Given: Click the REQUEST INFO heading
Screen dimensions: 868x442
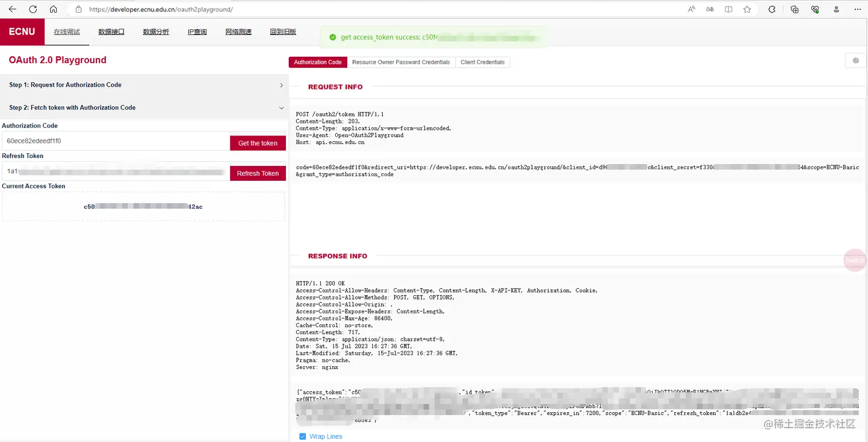Looking at the screenshot, I should tap(335, 87).
